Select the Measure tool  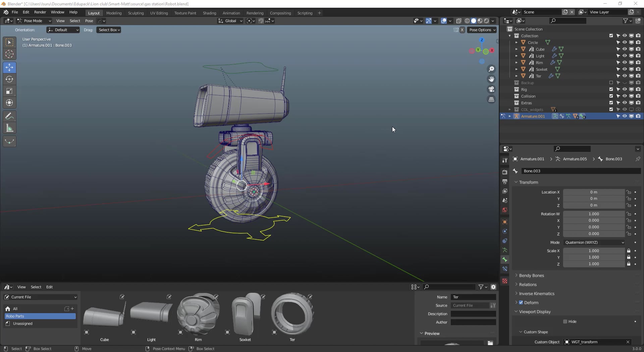pos(9,128)
